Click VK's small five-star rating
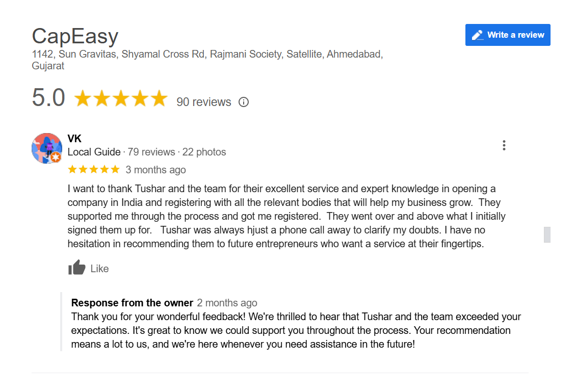 [x=94, y=169]
